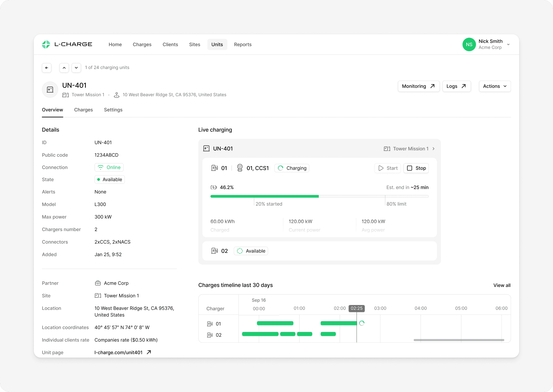The image size is (553, 392).
Task: Go to previous unit with up chevron
Action: click(64, 68)
